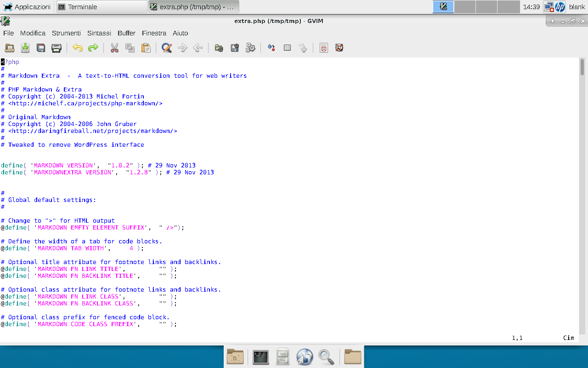Select the extra.php GVIM taskbar button
Viewport: 588px width, 368px height.
[193, 7]
